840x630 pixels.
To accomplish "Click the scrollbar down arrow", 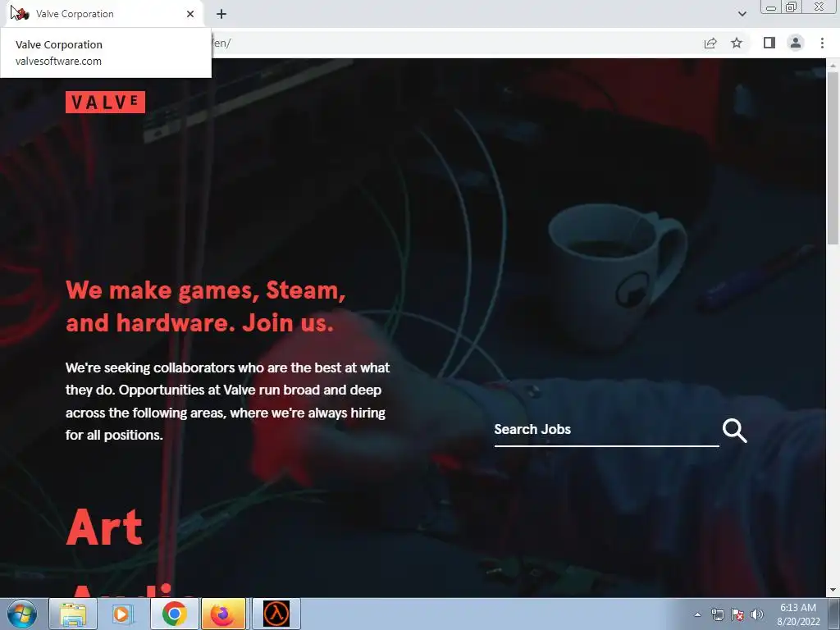I will pyautogui.click(x=833, y=590).
